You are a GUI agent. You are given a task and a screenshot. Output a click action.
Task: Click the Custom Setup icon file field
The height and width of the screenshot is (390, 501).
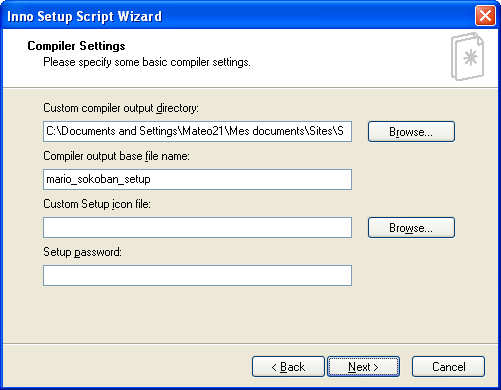[197, 227]
